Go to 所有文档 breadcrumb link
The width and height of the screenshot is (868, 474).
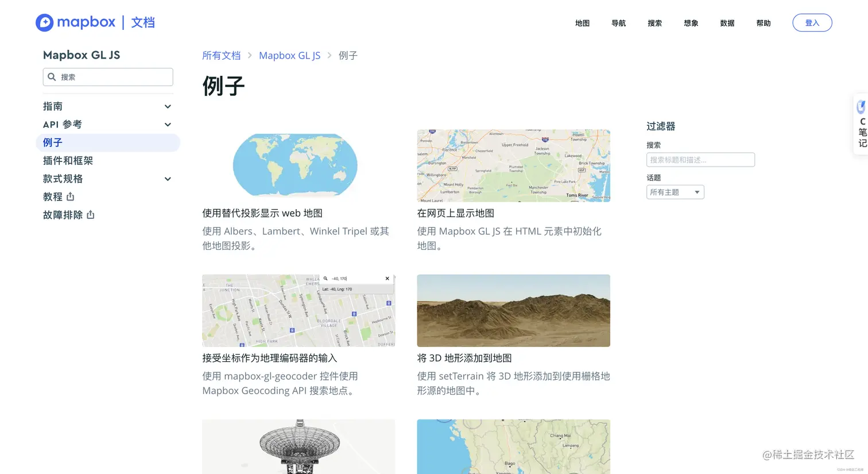click(x=221, y=56)
